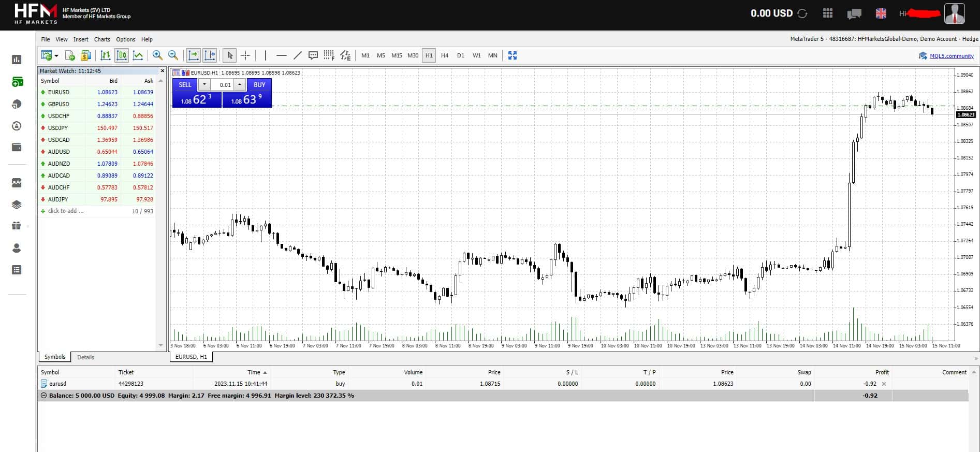This screenshot has width=980, height=452.
Task: Zoom in on the chart
Action: (157, 55)
